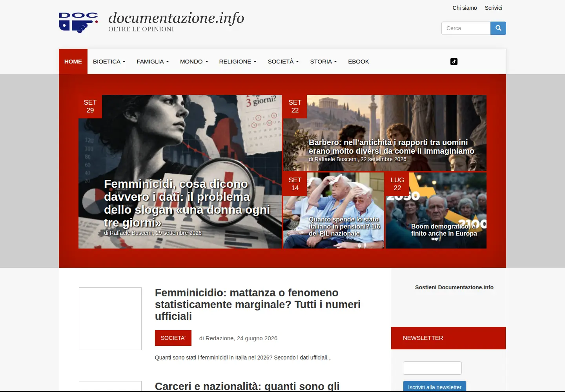This screenshot has height=392, width=565.
Task: Go to the HOME tab
Action: click(x=73, y=62)
